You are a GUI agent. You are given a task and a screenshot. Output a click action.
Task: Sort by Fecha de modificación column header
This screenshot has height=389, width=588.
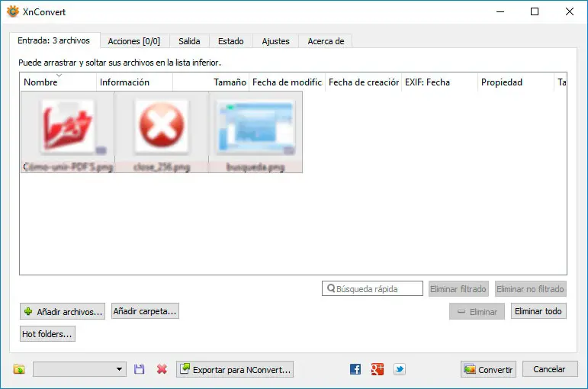click(x=288, y=82)
